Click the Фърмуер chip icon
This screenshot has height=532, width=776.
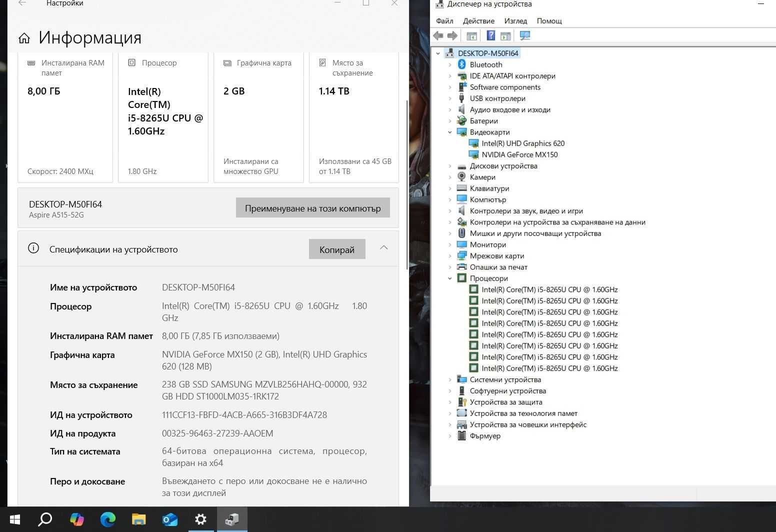click(462, 436)
